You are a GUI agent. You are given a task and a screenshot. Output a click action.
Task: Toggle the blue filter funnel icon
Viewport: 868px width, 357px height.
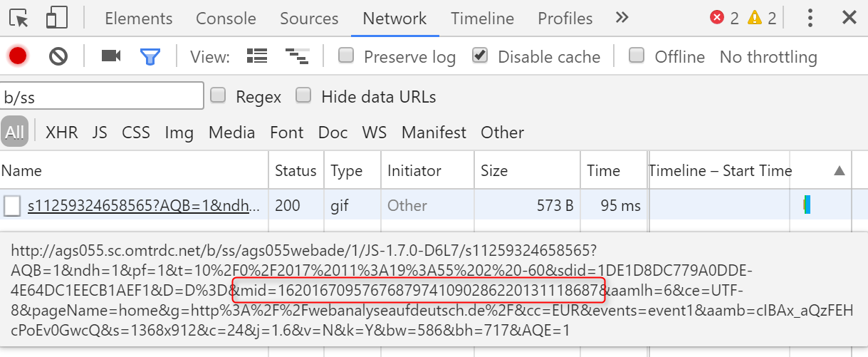click(150, 56)
